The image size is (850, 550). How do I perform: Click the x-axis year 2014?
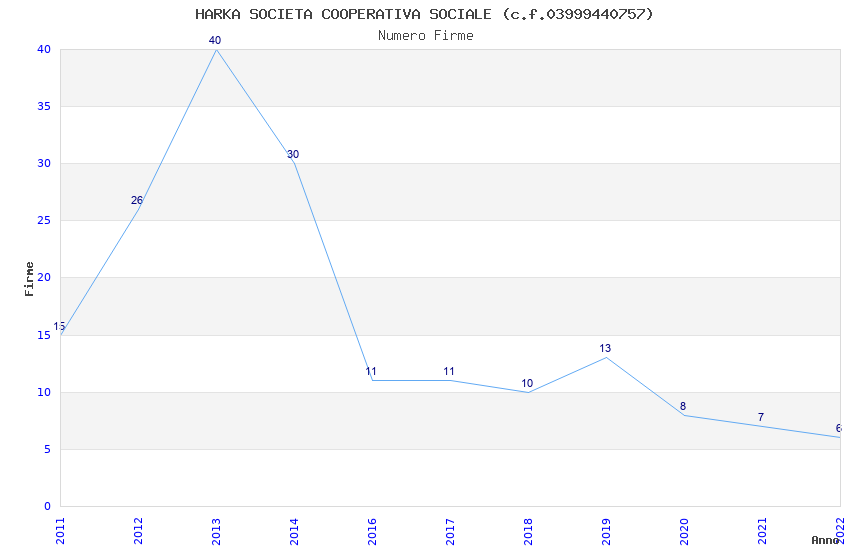(294, 531)
